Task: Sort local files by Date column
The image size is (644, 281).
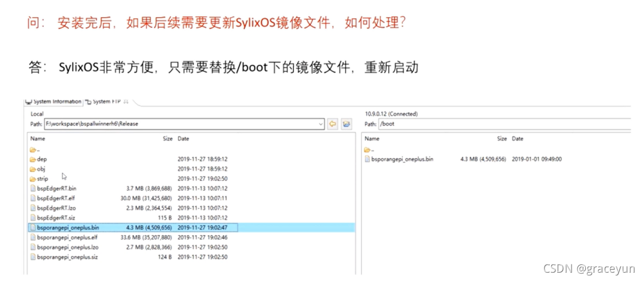Action: click(183, 139)
